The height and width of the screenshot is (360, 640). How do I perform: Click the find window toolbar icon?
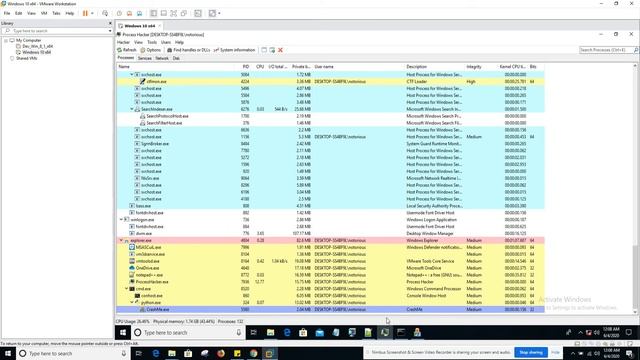tap(264, 50)
